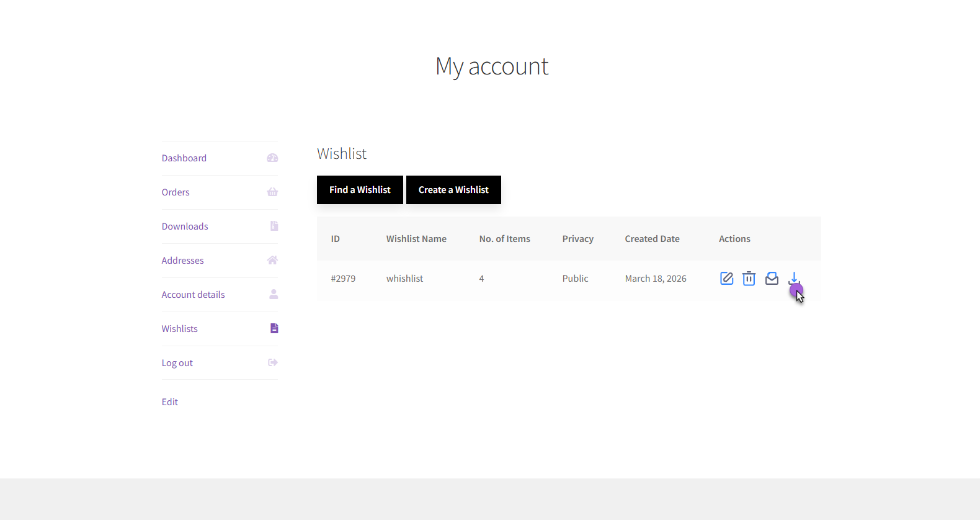Go to the Wishlists text link in the sidebar
This screenshot has width=980, height=520.
coord(180,329)
